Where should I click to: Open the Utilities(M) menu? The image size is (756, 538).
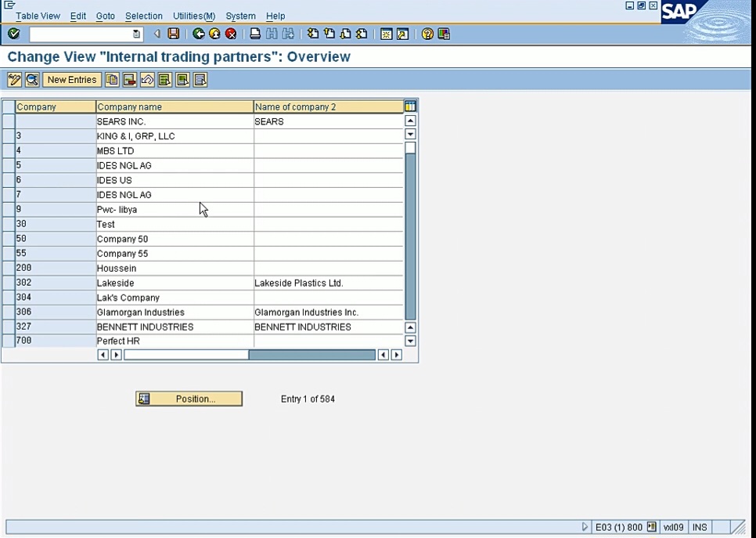[194, 16]
